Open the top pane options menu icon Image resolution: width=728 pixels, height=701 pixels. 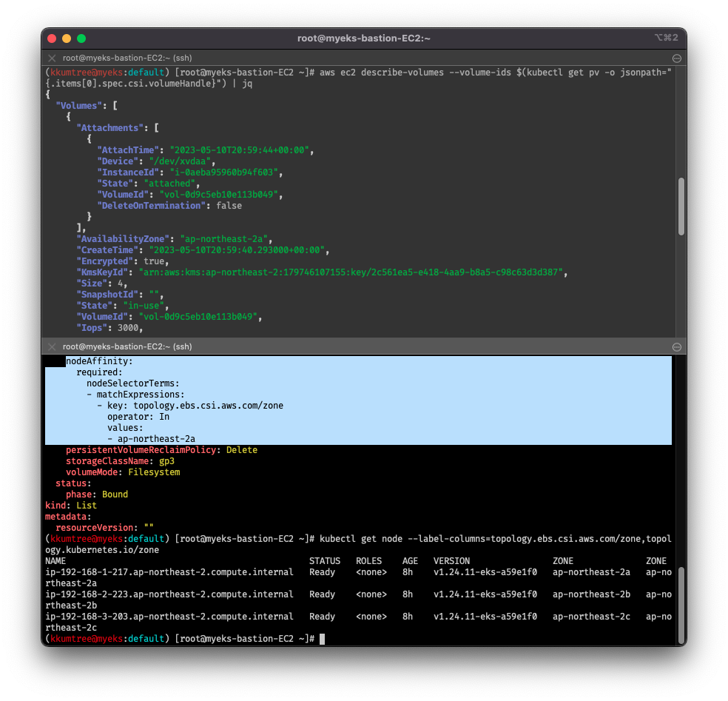(677, 58)
